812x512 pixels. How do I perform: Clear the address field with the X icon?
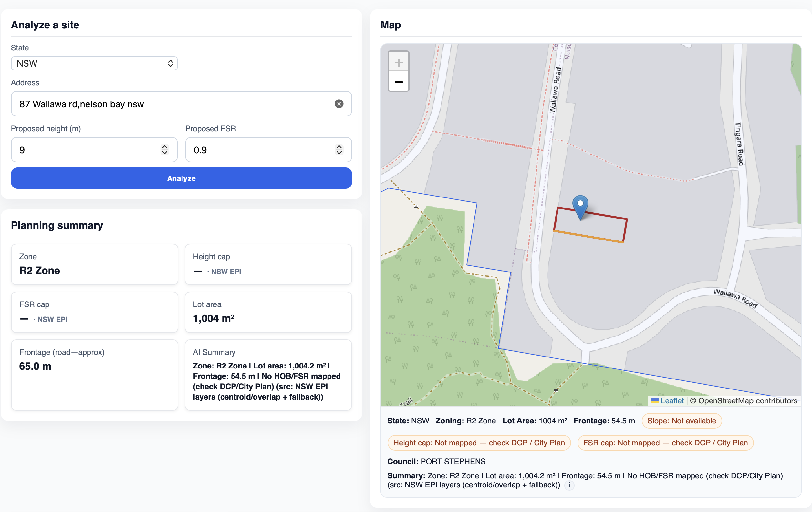point(339,104)
